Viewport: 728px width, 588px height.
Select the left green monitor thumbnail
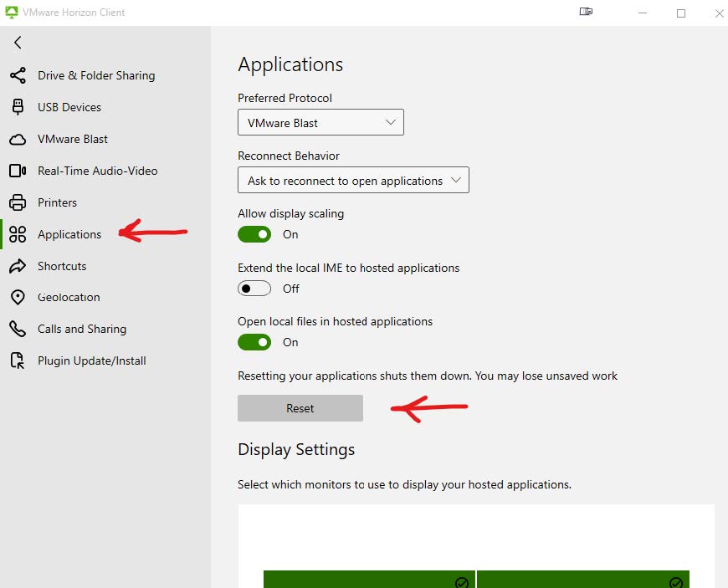tap(370, 579)
